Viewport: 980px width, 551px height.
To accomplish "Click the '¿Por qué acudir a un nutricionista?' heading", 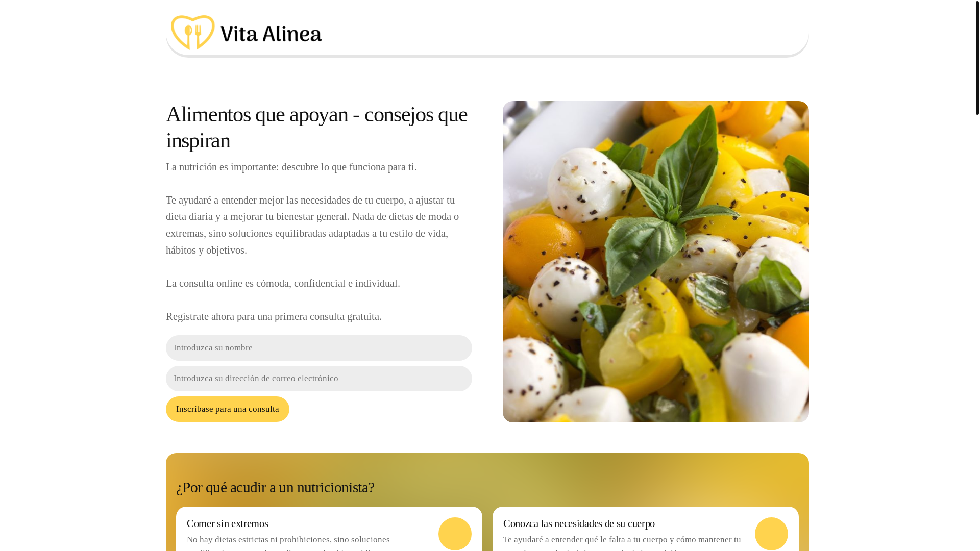I will coord(275,487).
